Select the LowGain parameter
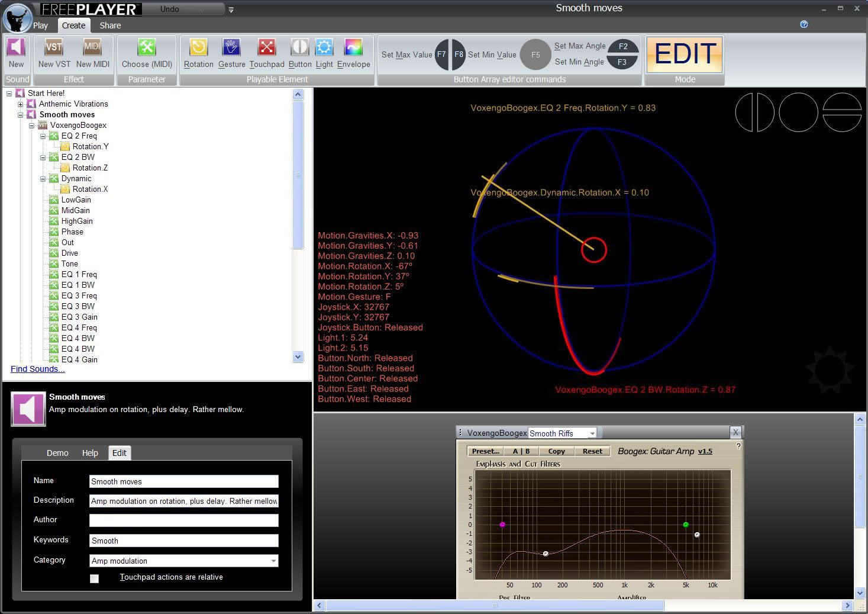The width and height of the screenshot is (868, 614). pos(76,200)
